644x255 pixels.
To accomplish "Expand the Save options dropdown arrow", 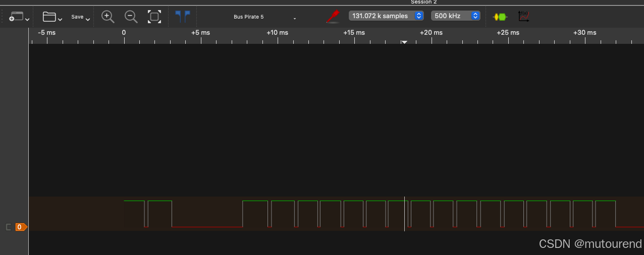I will point(88,20).
